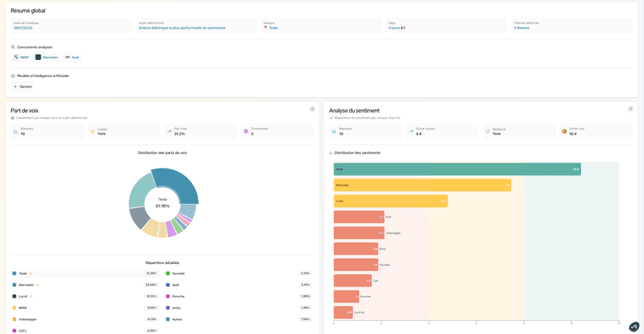Click the '3 thèmes' detected themes link
The height and width of the screenshot is (334, 644).
pos(521,28)
